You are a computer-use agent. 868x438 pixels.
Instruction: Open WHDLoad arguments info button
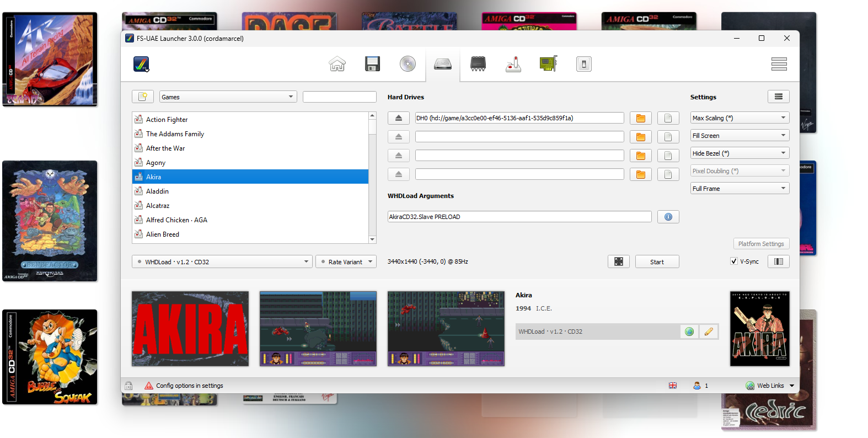[668, 217]
